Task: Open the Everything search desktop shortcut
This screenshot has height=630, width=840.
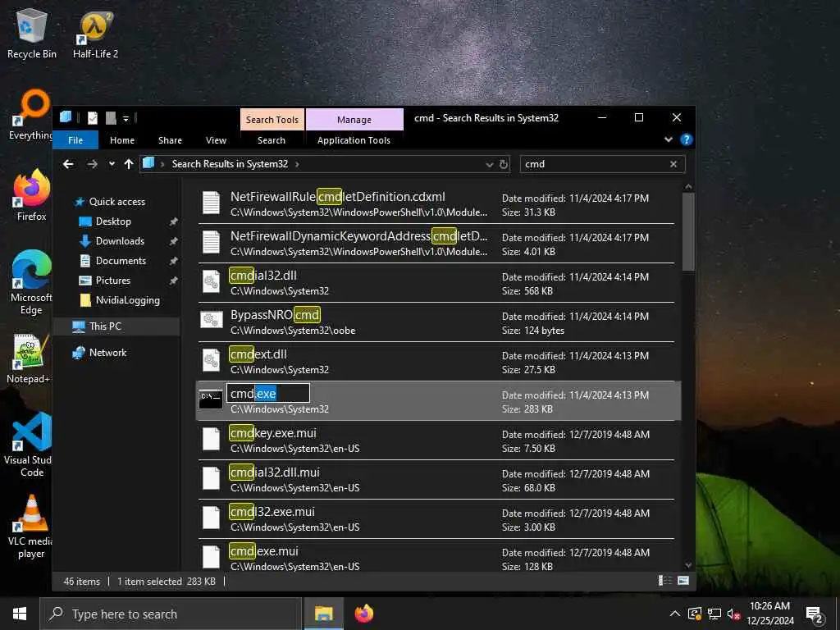Action: coord(32,115)
